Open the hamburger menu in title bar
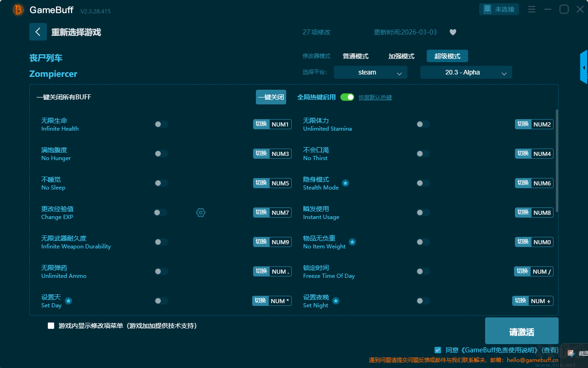Screen dimensions: 588x368 point(531,9)
